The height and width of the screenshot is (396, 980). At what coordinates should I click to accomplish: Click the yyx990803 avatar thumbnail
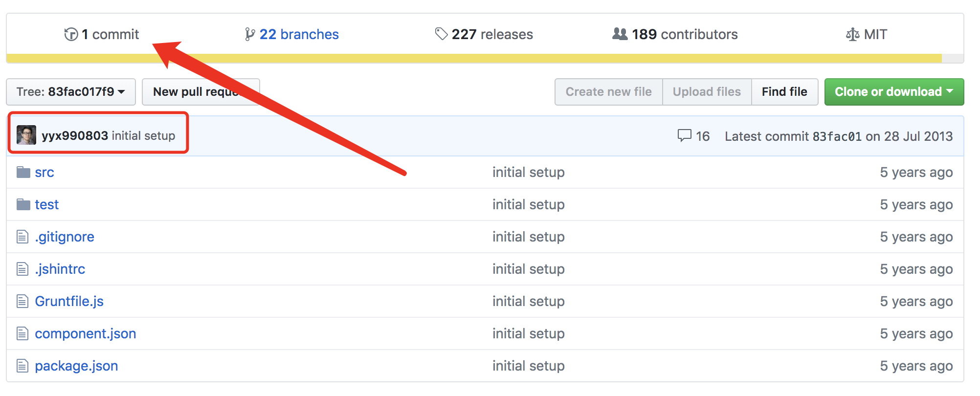point(26,135)
